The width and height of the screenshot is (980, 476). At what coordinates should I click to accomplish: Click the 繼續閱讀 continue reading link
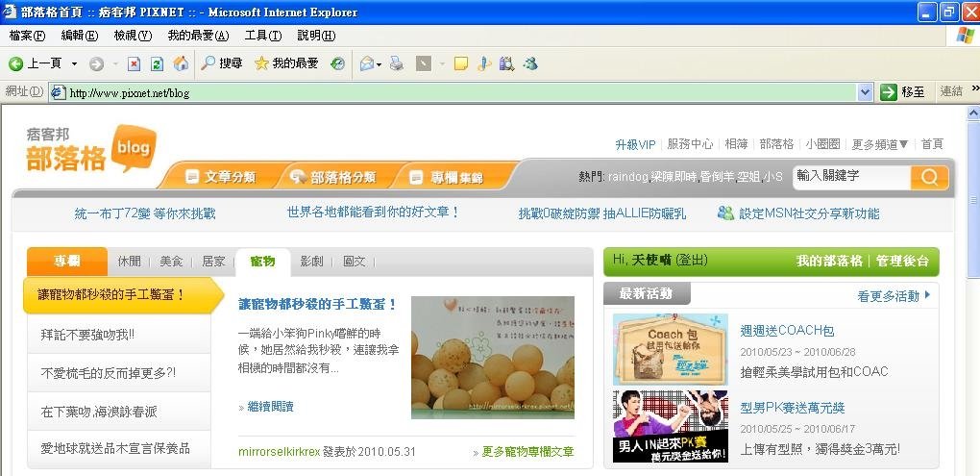coord(270,407)
